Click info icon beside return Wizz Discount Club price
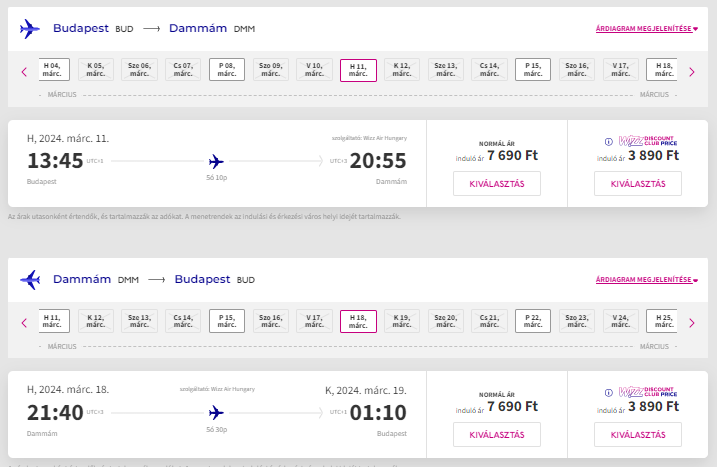The image size is (717, 467). [609, 392]
